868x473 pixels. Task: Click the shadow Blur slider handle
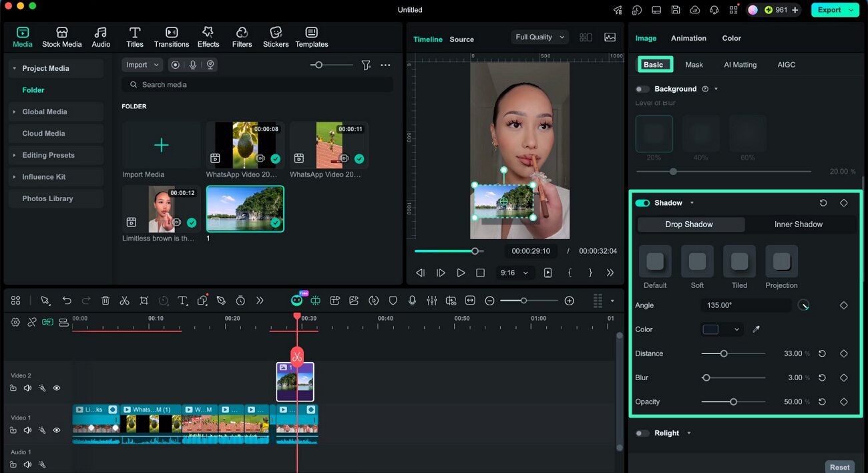coord(706,377)
